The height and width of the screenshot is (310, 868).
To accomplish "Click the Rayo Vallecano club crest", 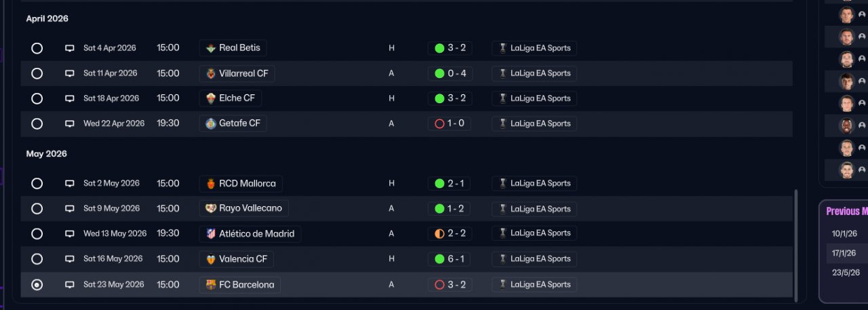I will click(211, 208).
